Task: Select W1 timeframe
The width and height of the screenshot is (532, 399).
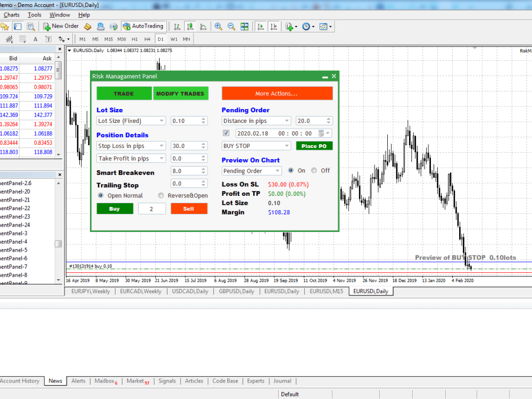Action: pyautogui.click(x=174, y=39)
